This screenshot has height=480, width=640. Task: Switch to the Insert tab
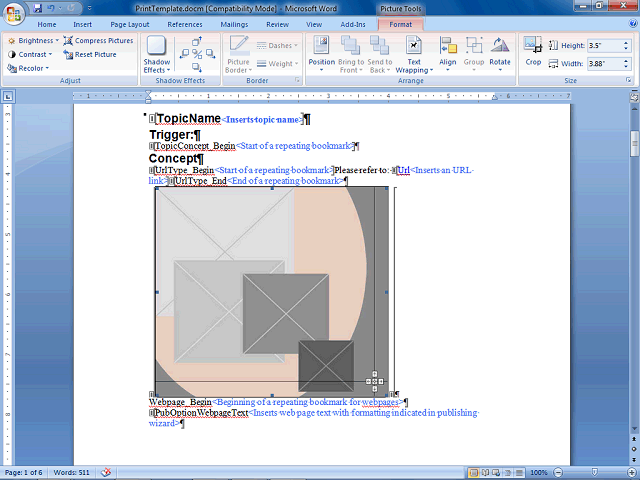pos(82,24)
